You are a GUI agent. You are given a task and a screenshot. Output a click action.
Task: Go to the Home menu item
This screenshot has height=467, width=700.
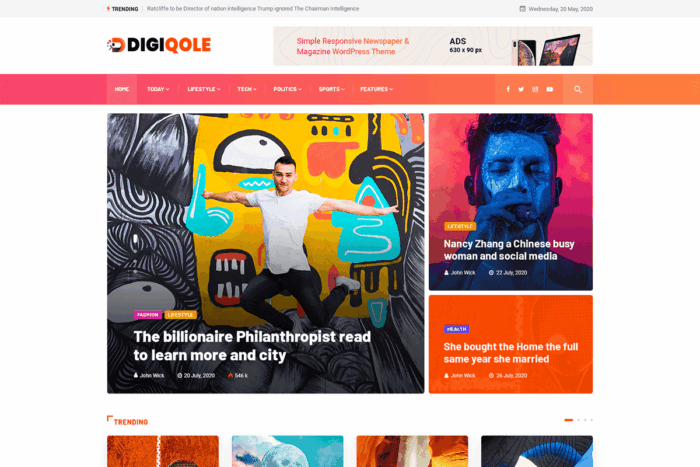(122, 89)
